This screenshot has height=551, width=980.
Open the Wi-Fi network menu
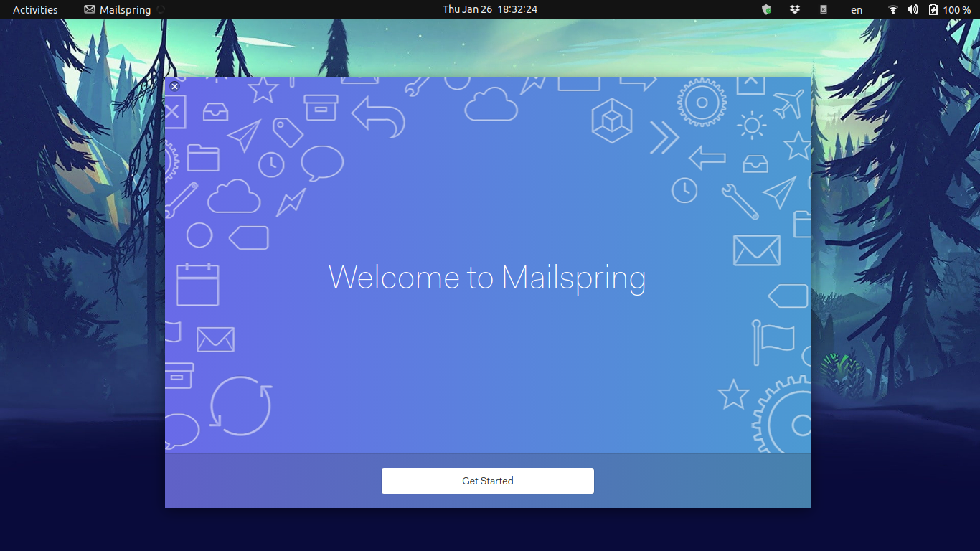[x=892, y=9]
